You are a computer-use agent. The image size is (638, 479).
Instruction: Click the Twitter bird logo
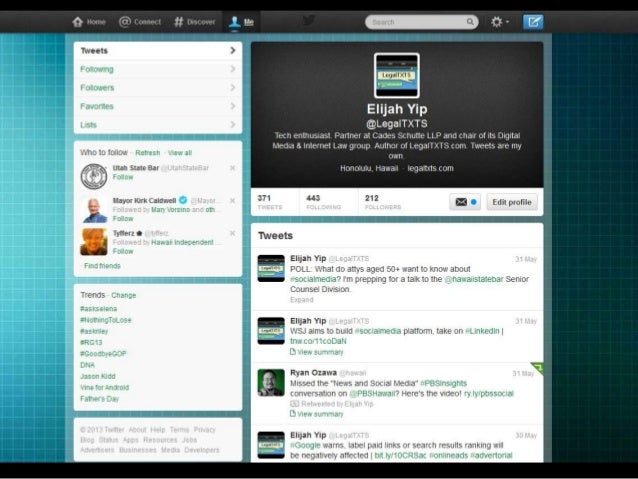coord(309,20)
